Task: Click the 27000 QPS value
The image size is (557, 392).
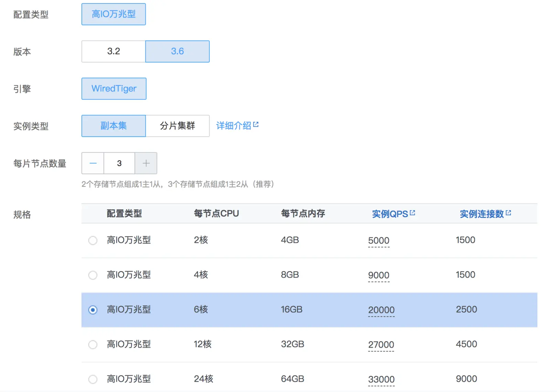Action: pos(381,345)
